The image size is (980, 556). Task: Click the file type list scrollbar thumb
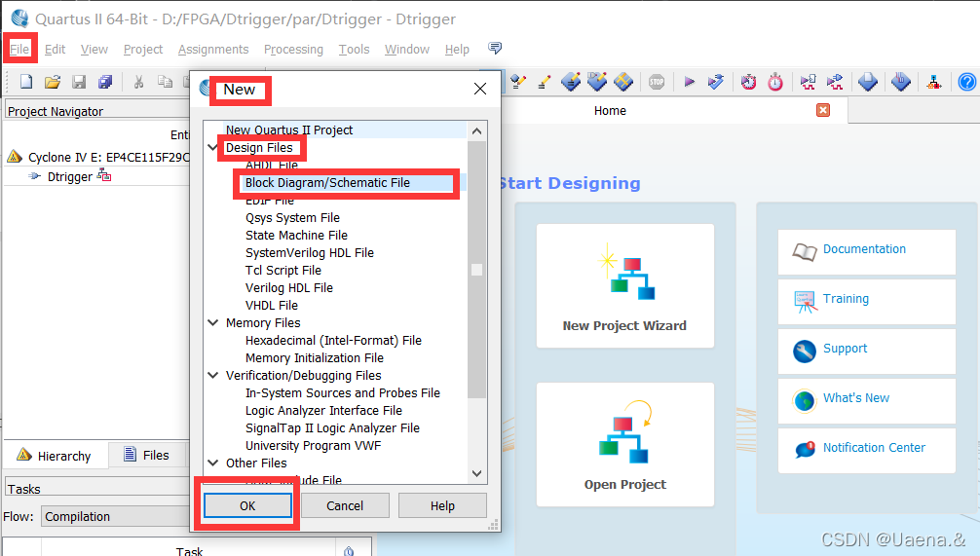pyautogui.click(x=477, y=270)
